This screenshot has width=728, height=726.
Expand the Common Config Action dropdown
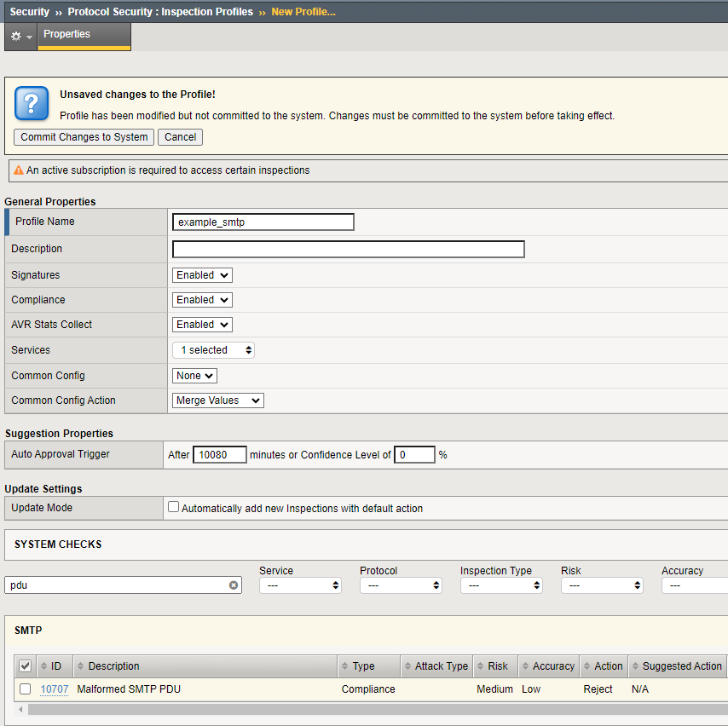218,400
